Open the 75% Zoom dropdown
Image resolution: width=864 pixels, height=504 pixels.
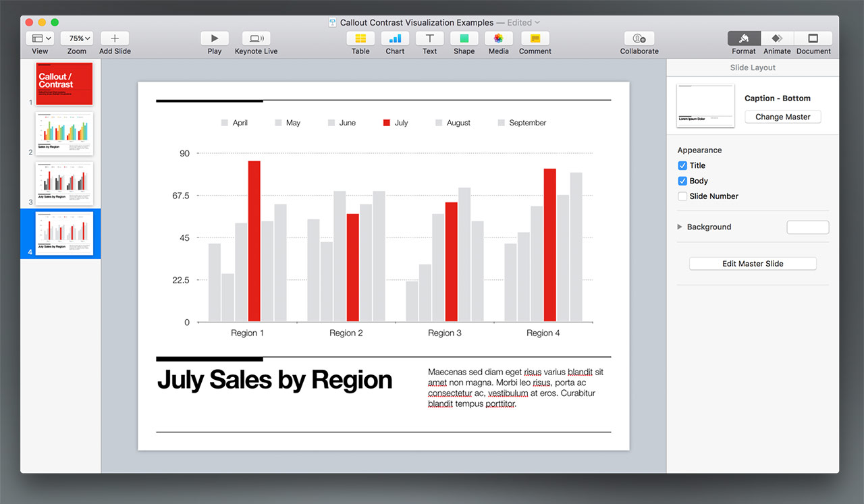click(x=77, y=38)
